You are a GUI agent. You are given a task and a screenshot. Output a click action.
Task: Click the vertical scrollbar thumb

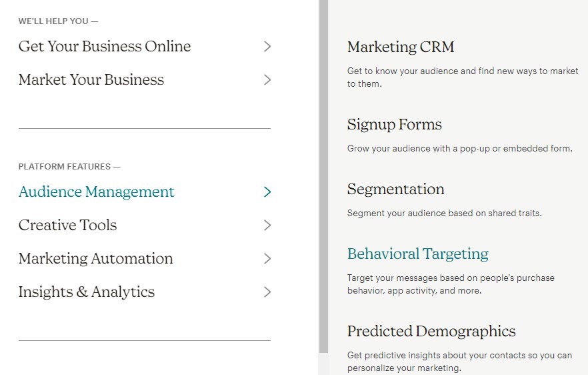[x=323, y=176]
